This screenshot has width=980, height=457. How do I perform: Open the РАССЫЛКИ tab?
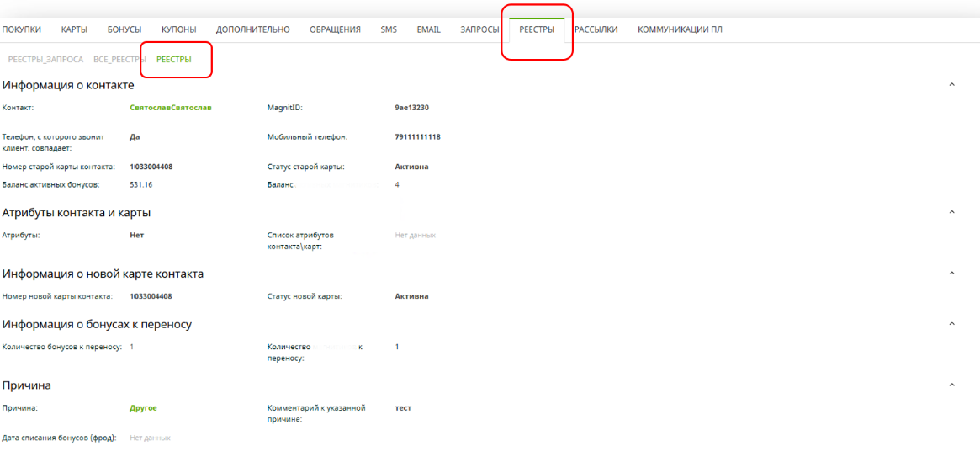click(x=596, y=29)
